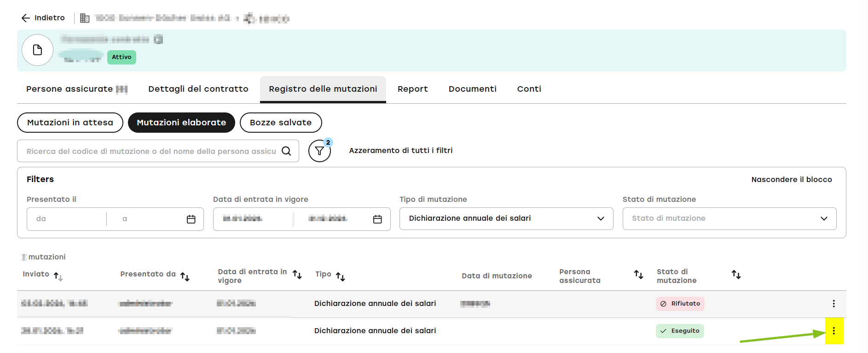Select Registro delle mutazioni tab
Viewport: 868px width, 353px height.
323,89
